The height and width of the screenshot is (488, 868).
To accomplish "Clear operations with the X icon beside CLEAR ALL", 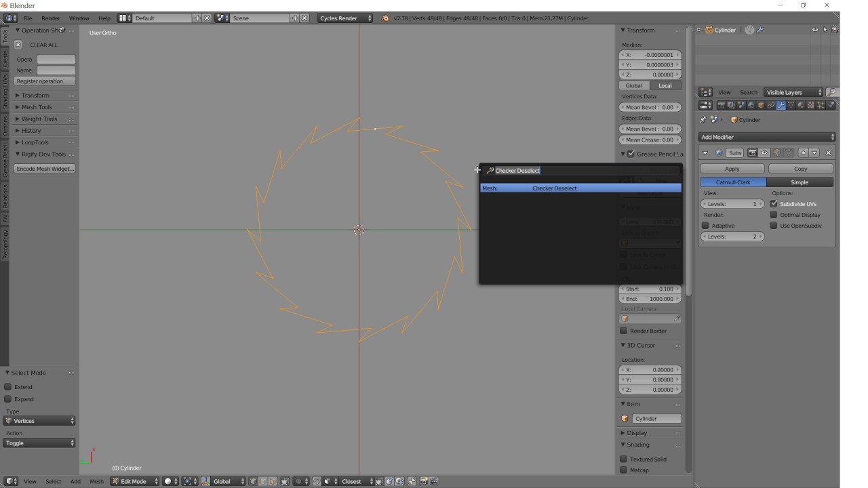I will (18, 45).
